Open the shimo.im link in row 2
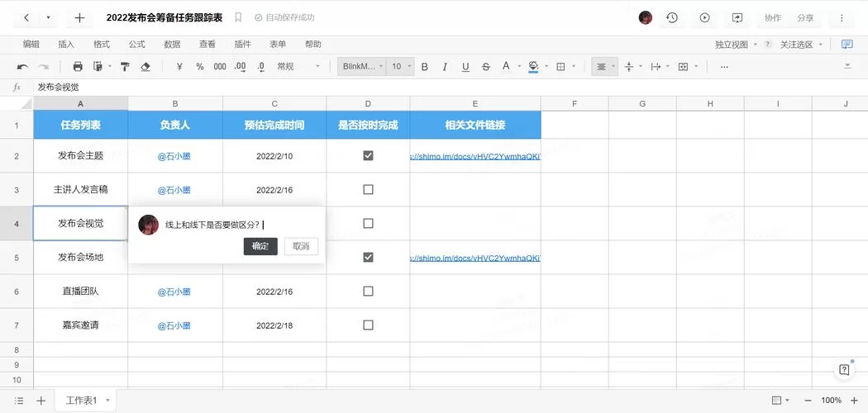This screenshot has height=413, width=868. click(x=475, y=156)
